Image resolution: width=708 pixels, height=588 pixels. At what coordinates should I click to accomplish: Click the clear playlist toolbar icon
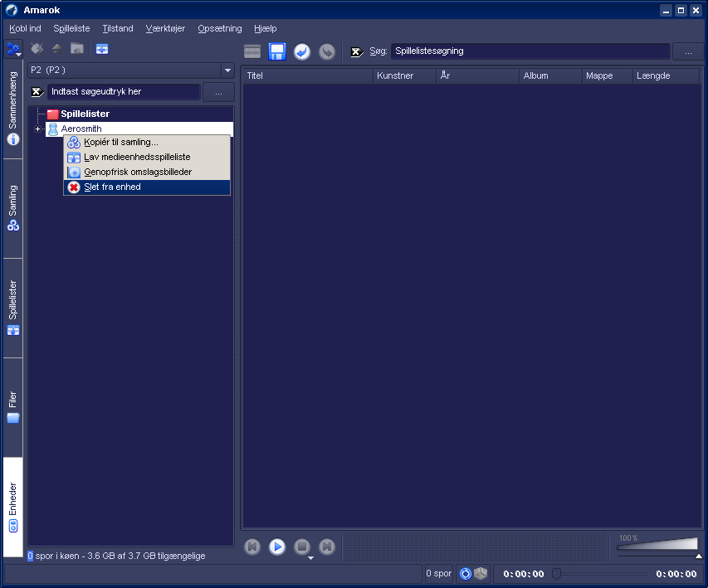point(252,51)
